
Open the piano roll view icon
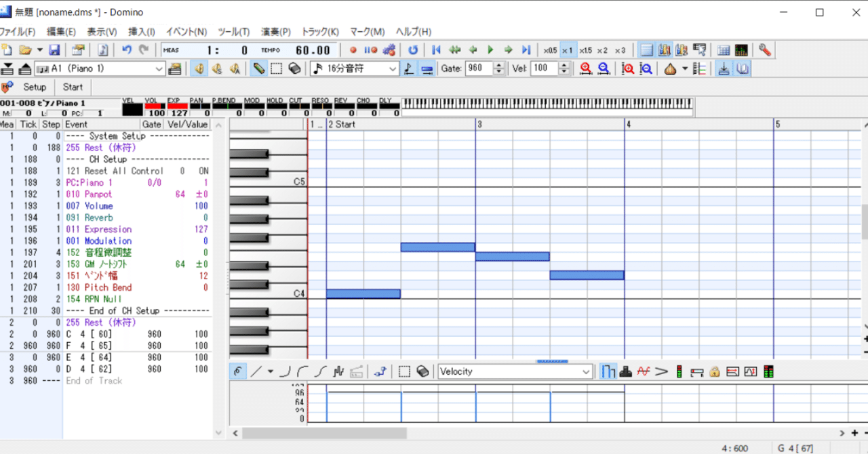coord(648,50)
